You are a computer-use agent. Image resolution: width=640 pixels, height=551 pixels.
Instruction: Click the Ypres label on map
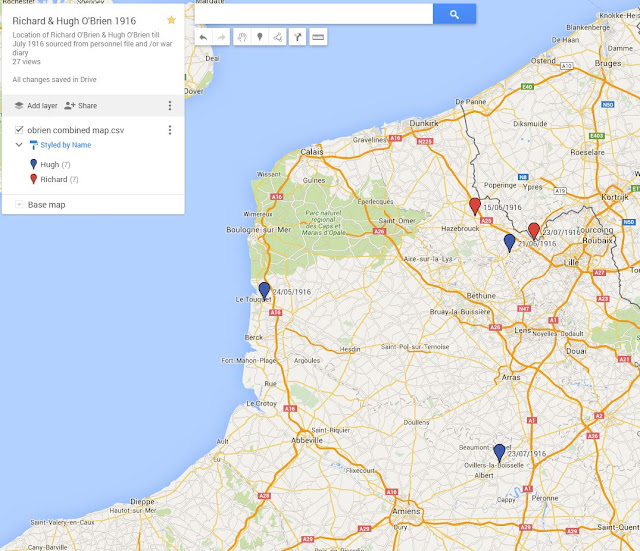coord(533,187)
